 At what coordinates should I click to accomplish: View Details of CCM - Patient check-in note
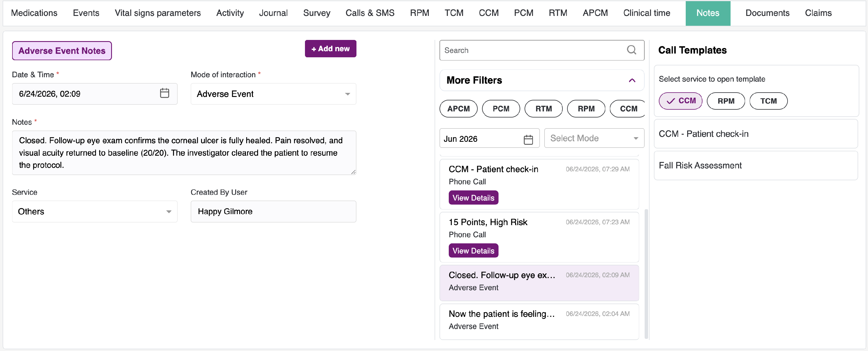[x=473, y=198]
